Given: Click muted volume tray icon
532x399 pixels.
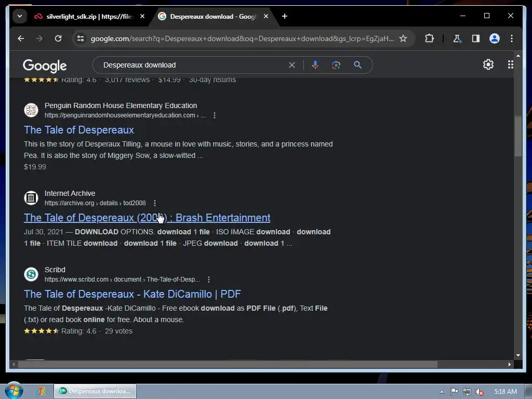Looking at the screenshot, I should [x=480, y=392].
